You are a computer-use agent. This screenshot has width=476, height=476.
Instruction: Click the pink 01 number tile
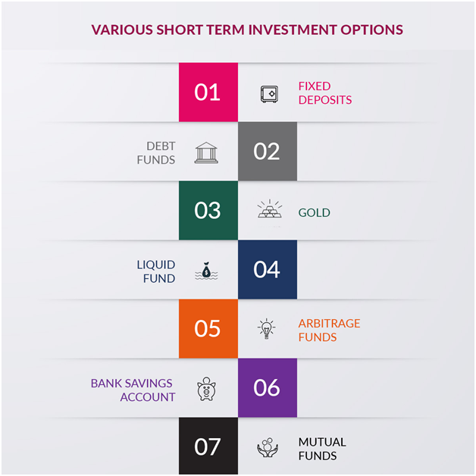[x=208, y=92]
